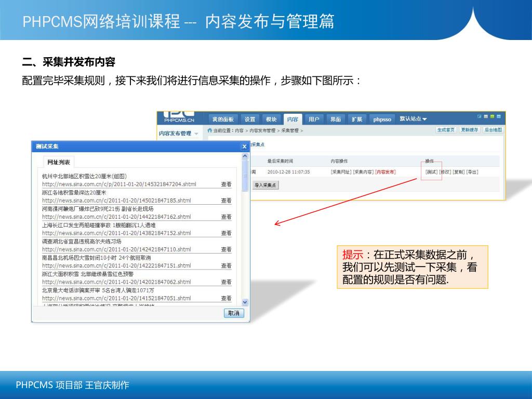Open the 默认站点 site dropdown
Screen dimensions: 532x399
[x=413, y=119]
